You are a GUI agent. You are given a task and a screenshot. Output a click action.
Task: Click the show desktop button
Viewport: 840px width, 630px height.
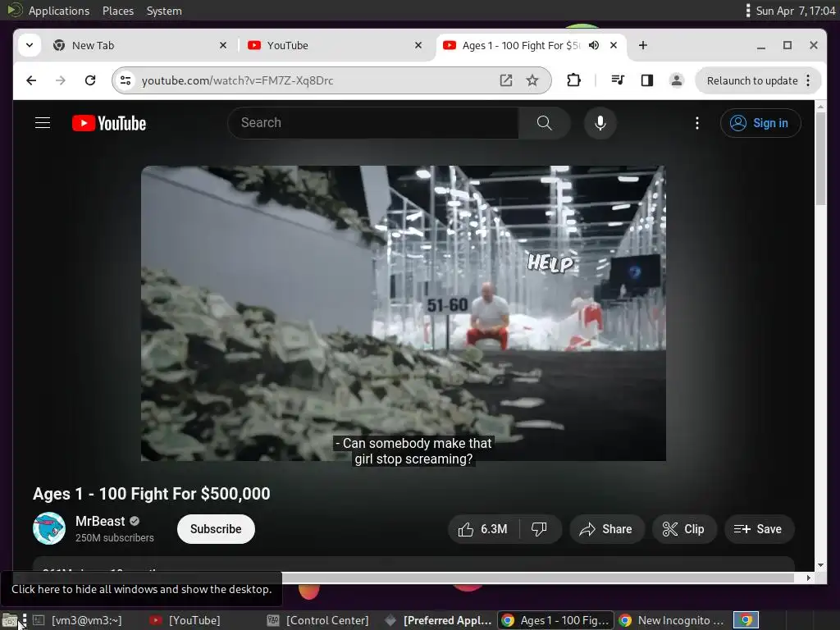[x=9, y=620]
